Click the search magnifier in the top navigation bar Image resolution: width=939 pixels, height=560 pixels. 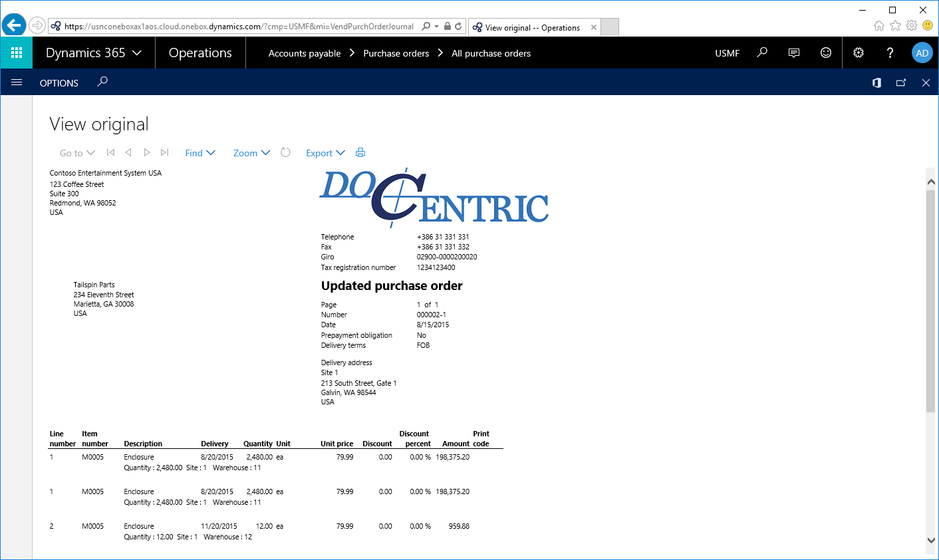(x=762, y=53)
